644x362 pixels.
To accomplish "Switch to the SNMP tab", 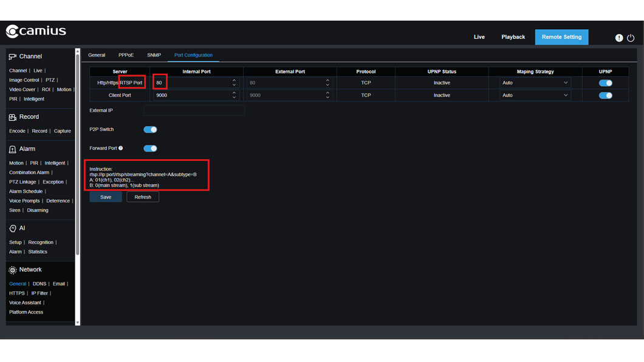I will (154, 55).
